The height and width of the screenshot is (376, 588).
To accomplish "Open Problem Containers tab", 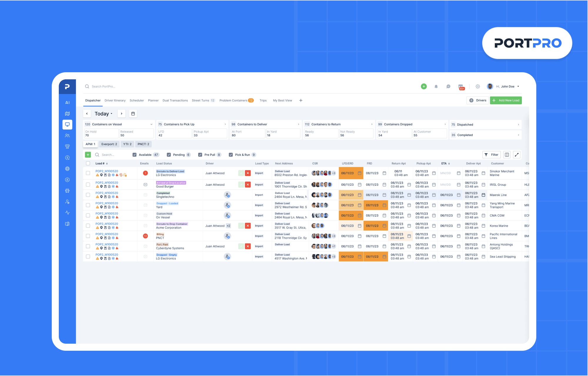I will 236,100.
